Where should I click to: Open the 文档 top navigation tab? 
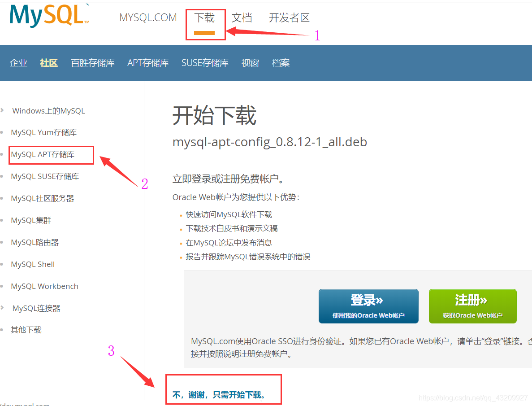242,18
